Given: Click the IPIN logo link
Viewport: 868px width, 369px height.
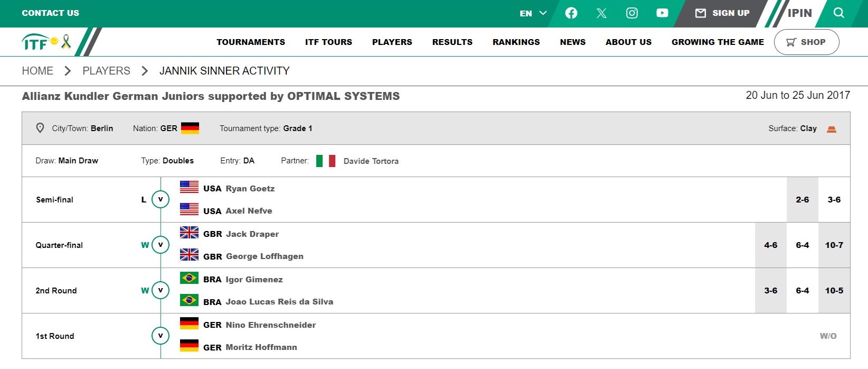Looking at the screenshot, I should coord(799,13).
